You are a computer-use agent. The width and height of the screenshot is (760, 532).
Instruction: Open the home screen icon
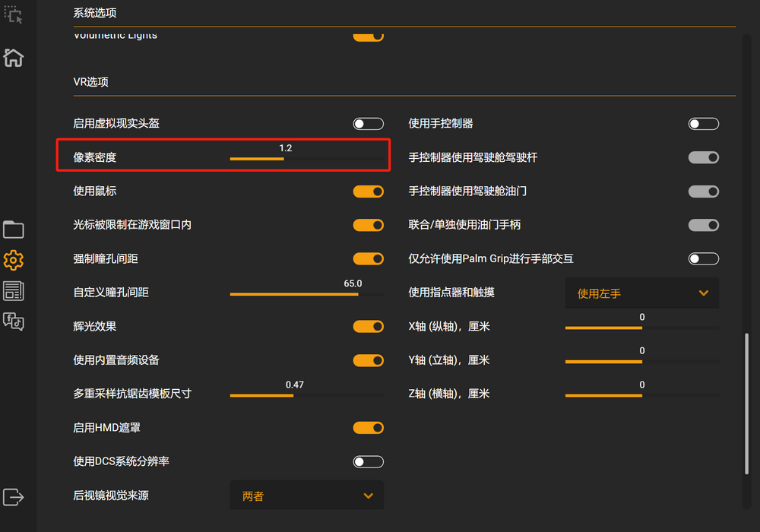point(14,58)
